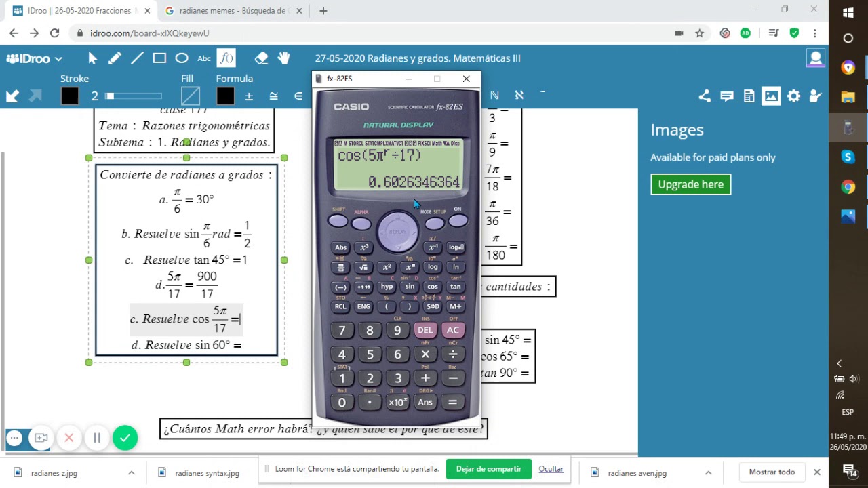Click the calculator tan key
The image size is (868, 488).
[x=456, y=287]
